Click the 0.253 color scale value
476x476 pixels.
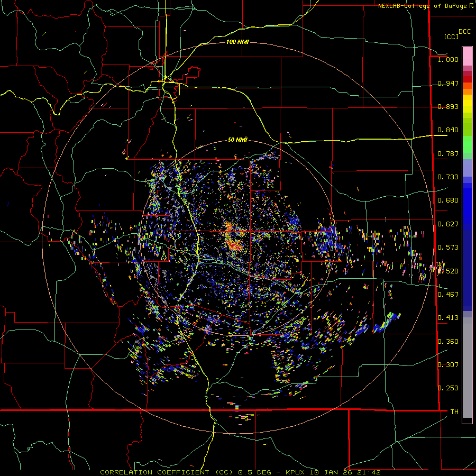coord(448,388)
